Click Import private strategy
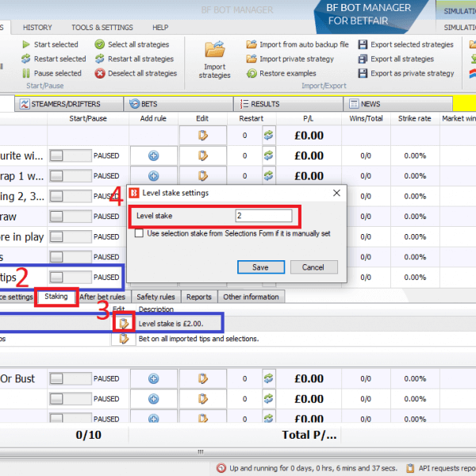476x476 pixels. (290, 59)
